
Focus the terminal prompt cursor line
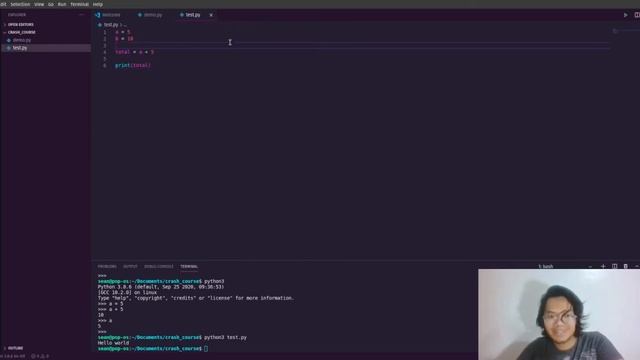tap(206, 349)
